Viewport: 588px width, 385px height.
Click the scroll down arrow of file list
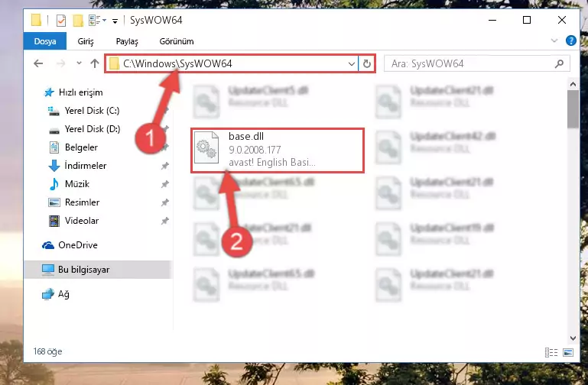[x=573, y=338]
